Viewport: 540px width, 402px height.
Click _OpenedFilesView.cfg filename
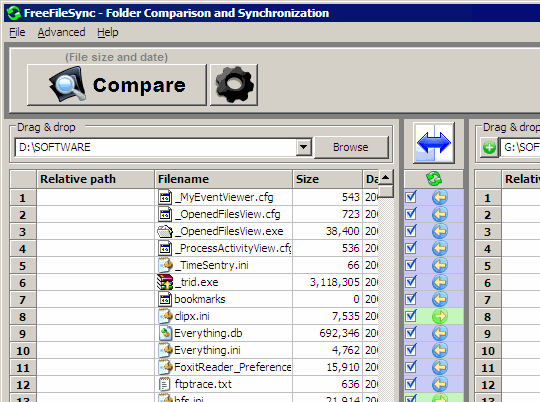tap(227, 214)
